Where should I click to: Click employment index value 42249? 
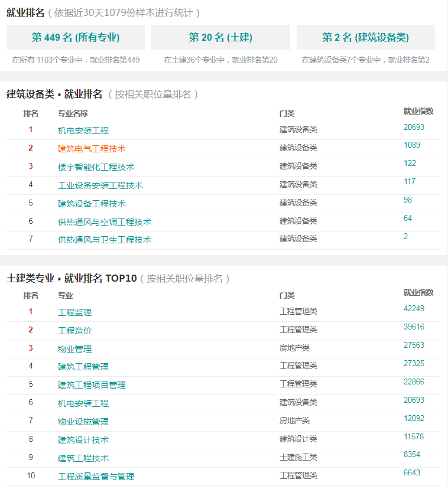414,308
